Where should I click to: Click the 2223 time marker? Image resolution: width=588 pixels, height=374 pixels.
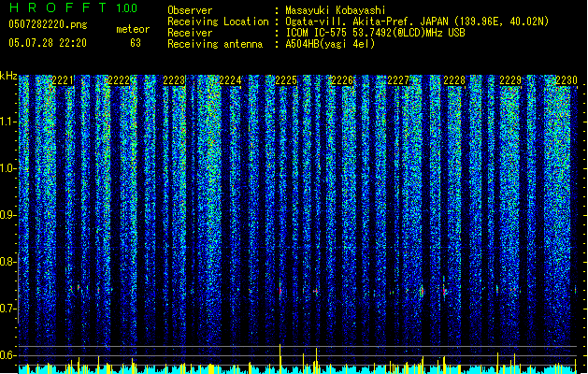pos(174,80)
